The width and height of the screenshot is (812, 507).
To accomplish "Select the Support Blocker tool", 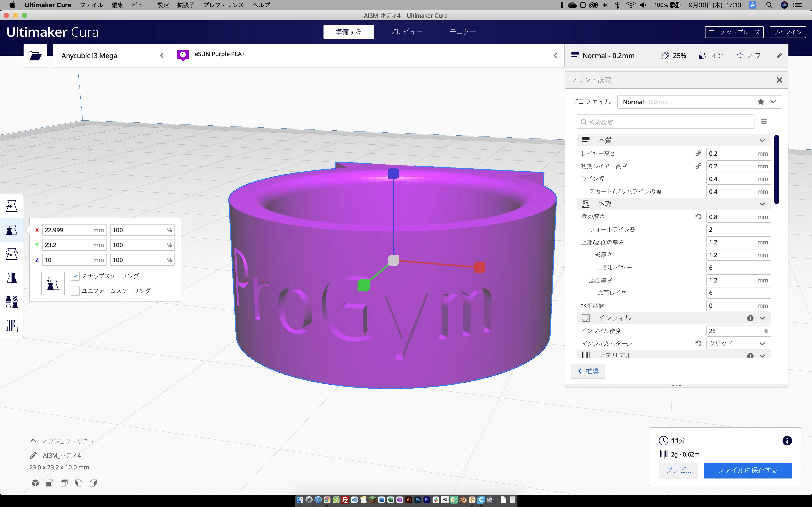I will pyautogui.click(x=12, y=326).
